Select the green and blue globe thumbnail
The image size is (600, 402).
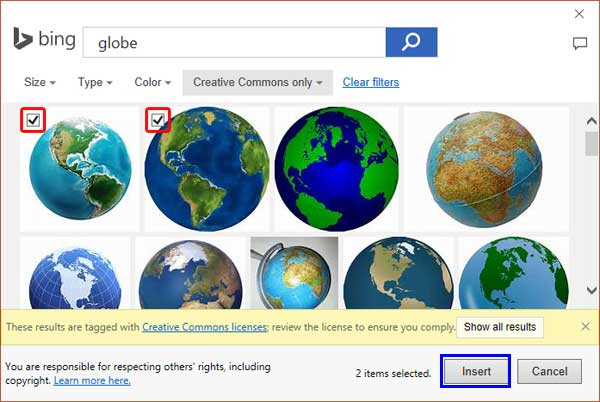[335, 168]
